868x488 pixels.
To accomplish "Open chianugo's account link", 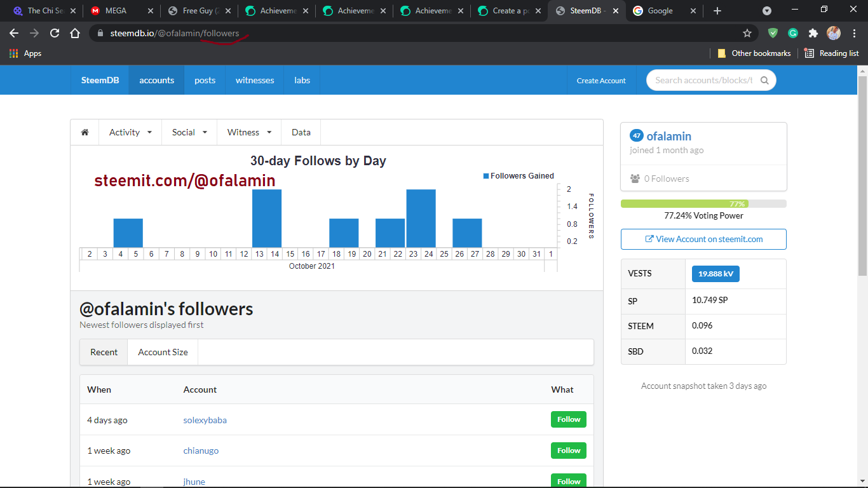I will point(201,451).
